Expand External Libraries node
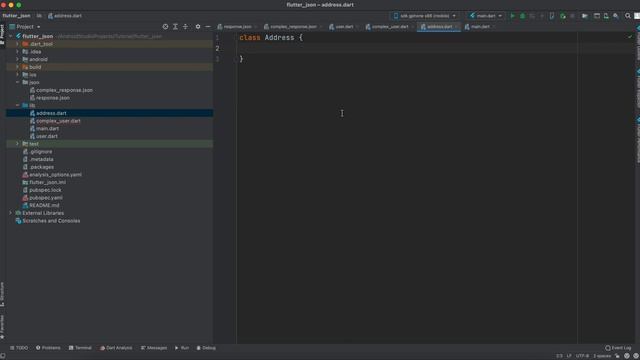The width and height of the screenshot is (640, 360). coord(11,213)
